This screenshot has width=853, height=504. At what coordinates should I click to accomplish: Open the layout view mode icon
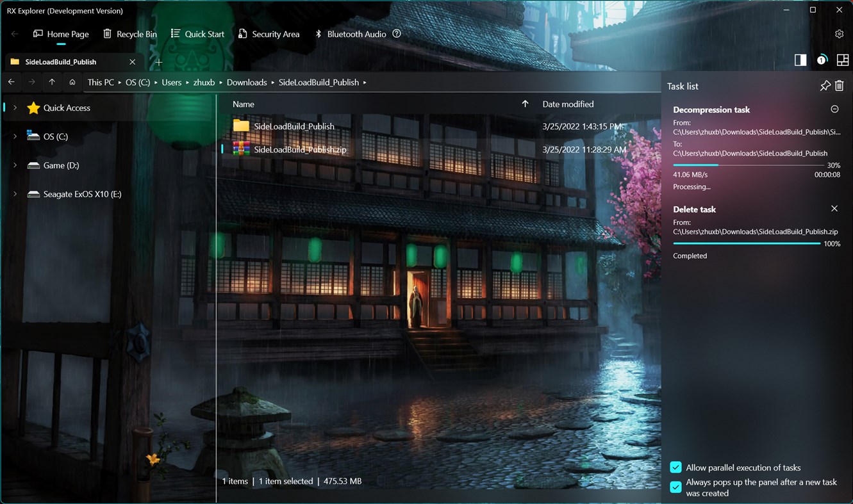843,60
